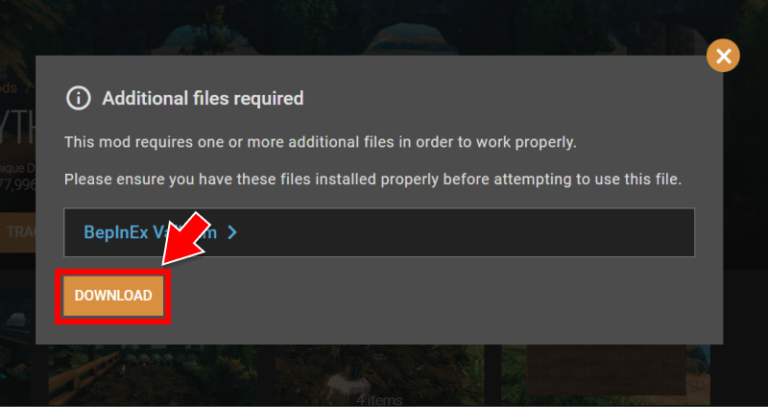The height and width of the screenshot is (407, 768).
Task: Select the middle forest thumbnail at bottom
Action: (379, 375)
